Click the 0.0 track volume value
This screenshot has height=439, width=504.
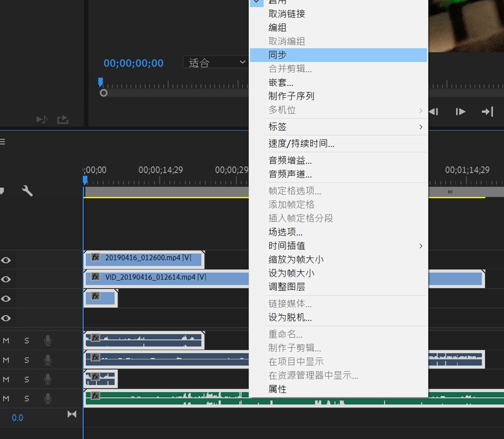pyautogui.click(x=17, y=417)
